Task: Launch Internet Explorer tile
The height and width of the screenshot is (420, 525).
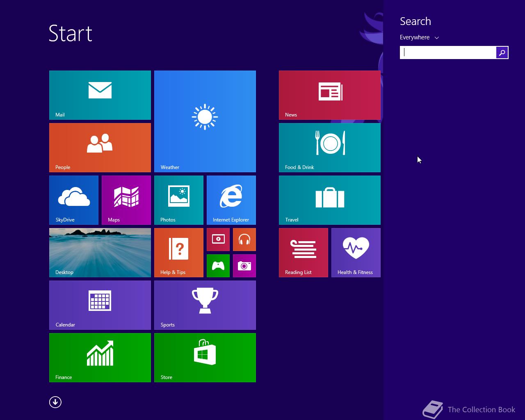Action: point(231,200)
